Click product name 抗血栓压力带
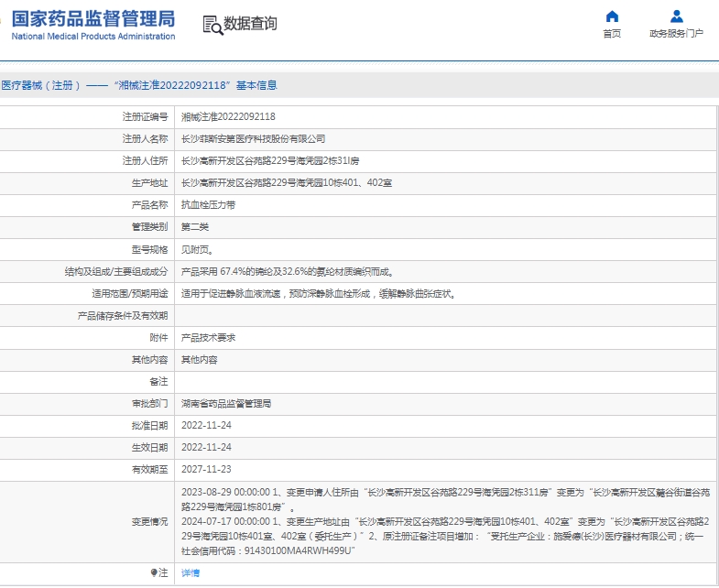The image size is (719, 588). [x=208, y=204]
